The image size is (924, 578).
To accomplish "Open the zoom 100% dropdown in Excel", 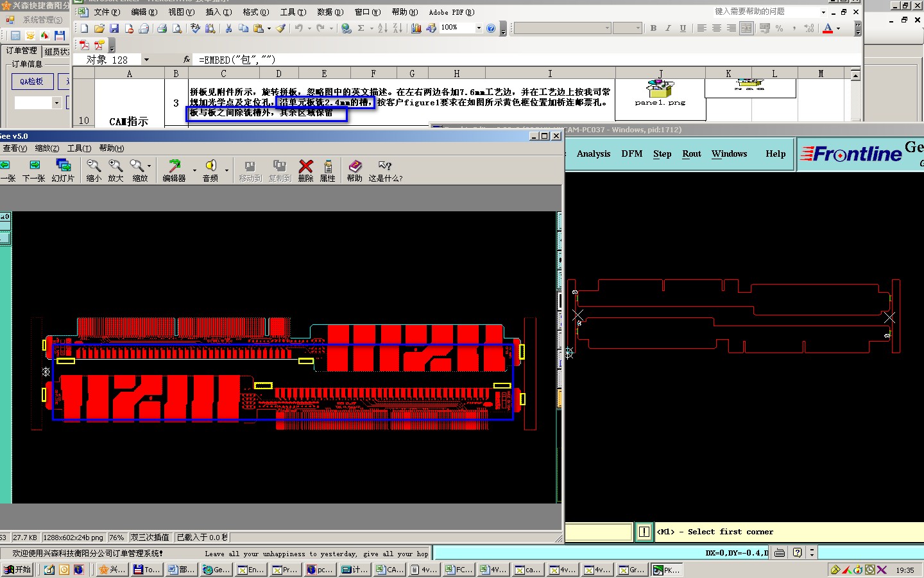I will coord(479,28).
